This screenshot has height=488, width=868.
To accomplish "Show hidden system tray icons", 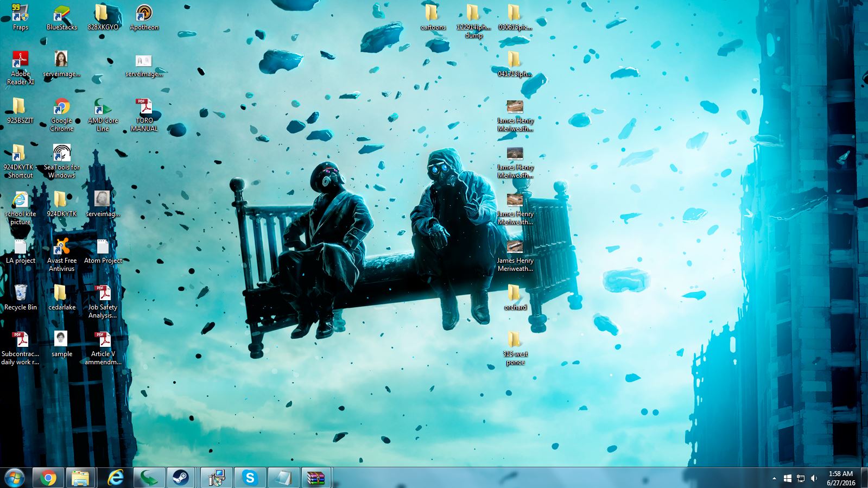I will coord(774,478).
